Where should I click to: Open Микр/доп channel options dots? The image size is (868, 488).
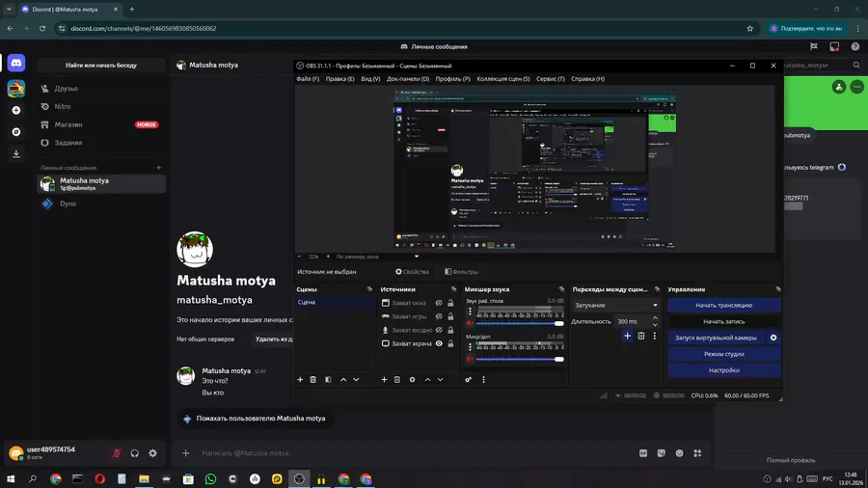[471, 347]
